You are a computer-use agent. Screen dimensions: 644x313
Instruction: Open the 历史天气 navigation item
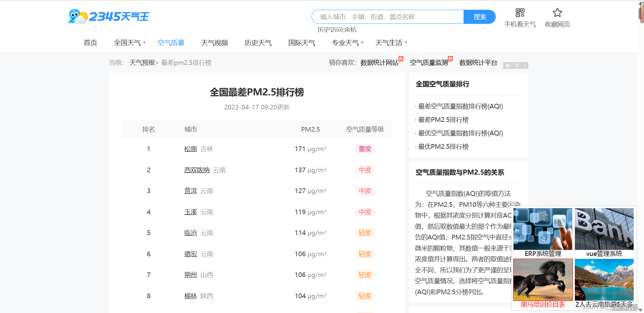[258, 43]
